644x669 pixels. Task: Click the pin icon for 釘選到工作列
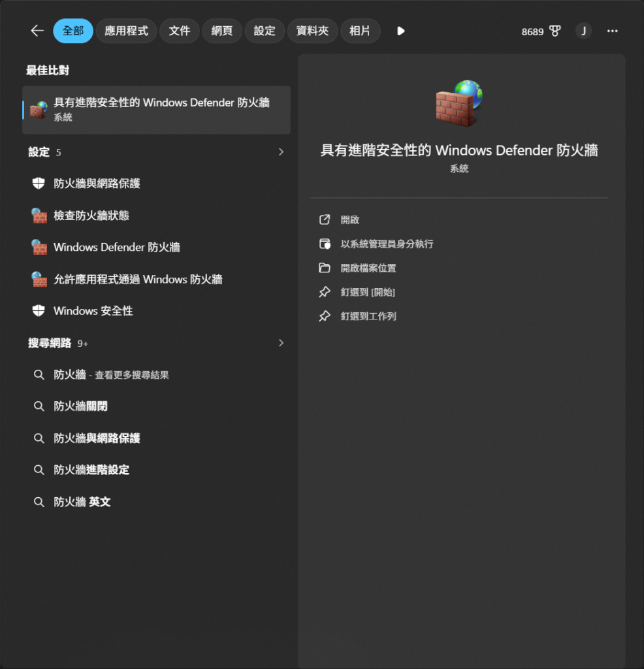click(x=325, y=316)
